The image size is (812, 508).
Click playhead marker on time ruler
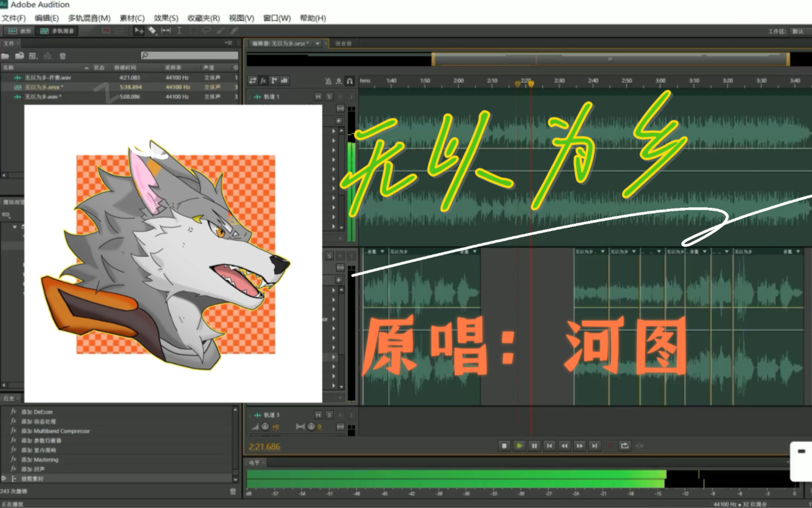point(531,84)
